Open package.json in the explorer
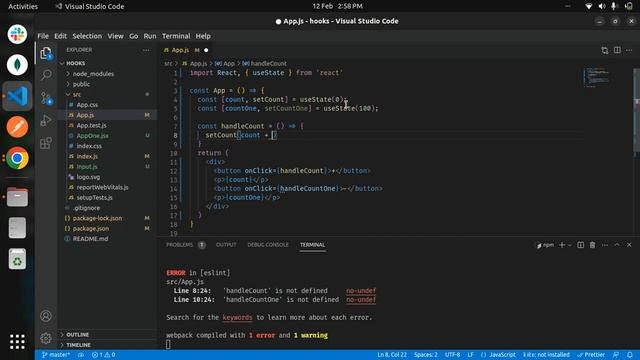 coord(91,229)
